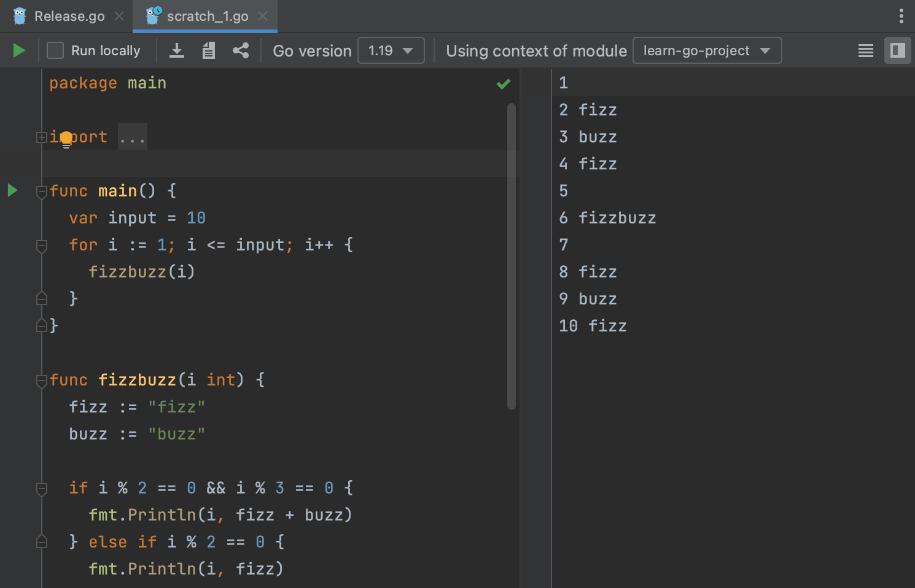
Task: Click the fizzbuzz output line showing 6 fizzbuzz
Action: point(607,217)
